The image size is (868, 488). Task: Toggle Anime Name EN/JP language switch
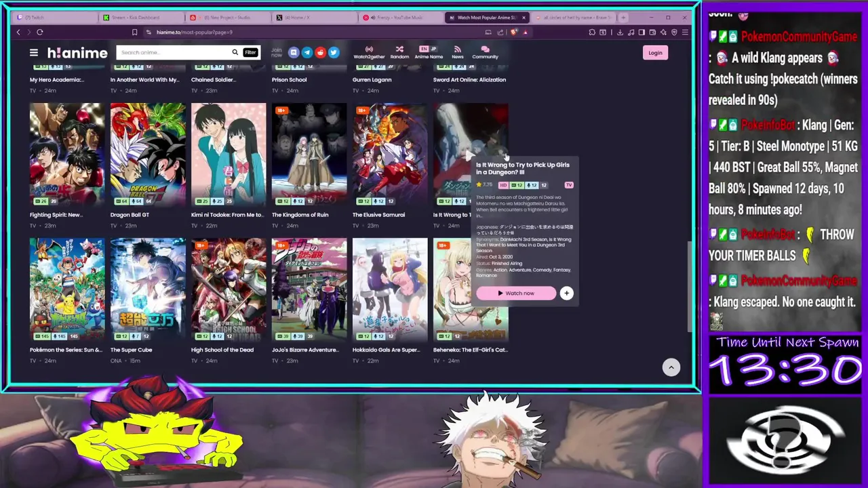[429, 52]
